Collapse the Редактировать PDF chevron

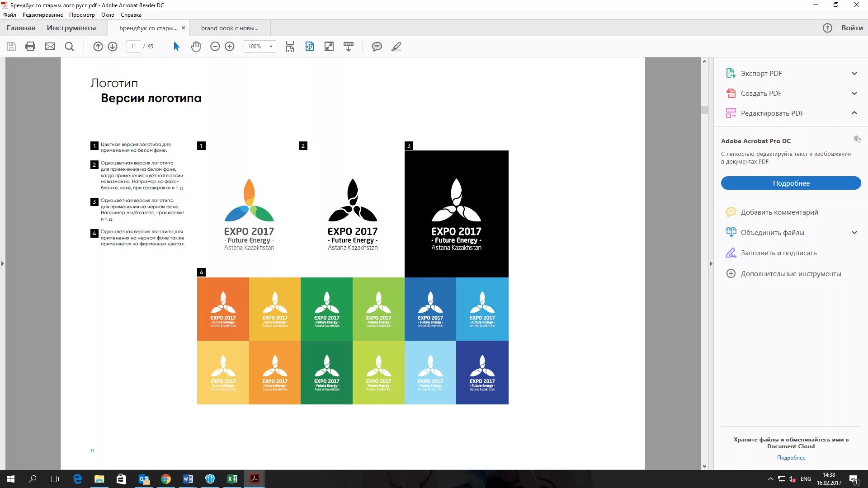pos(854,113)
